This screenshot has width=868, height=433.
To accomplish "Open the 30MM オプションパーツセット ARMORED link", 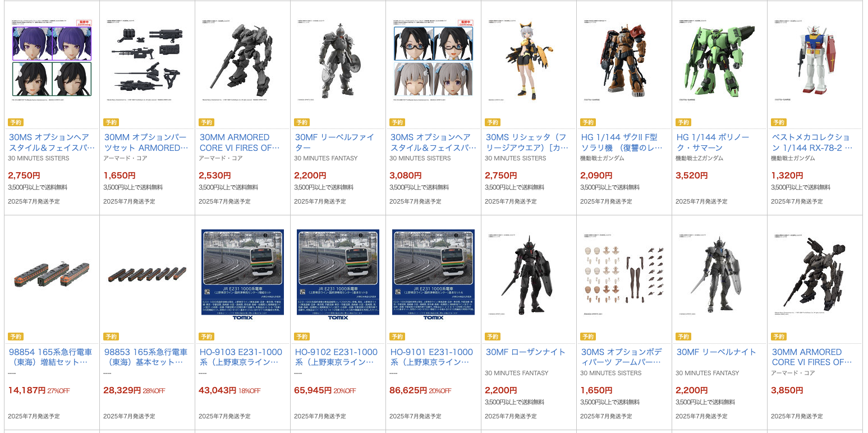I will [x=146, y=142].
